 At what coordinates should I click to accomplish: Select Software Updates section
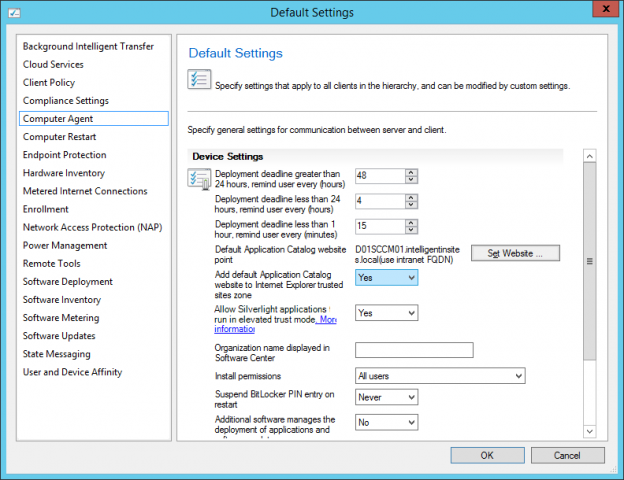click(59, 336)
